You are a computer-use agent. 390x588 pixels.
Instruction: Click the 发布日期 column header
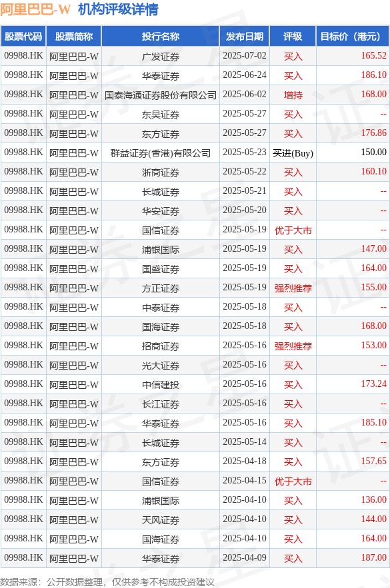[245, 37]
